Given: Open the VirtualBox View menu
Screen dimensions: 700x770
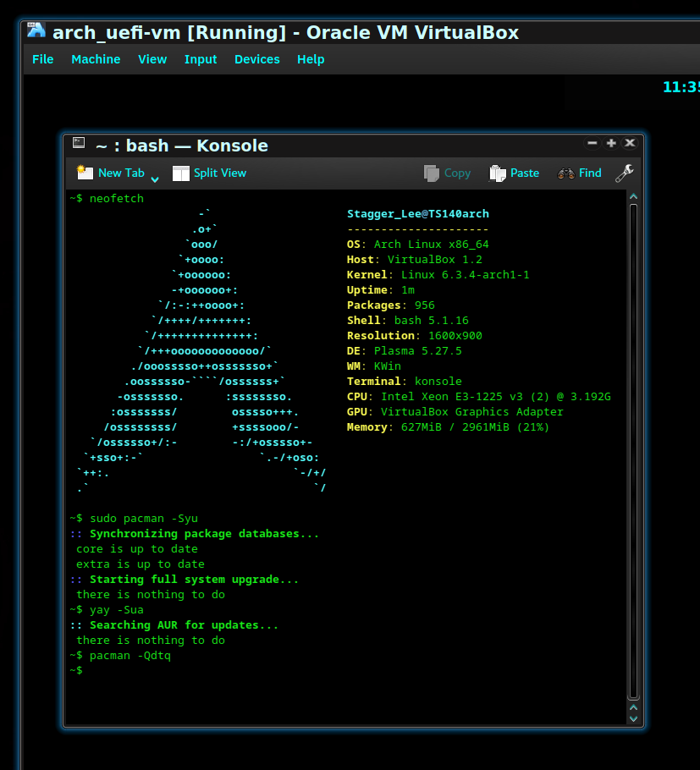Looking at the screenshot, I should click(152, 59).
